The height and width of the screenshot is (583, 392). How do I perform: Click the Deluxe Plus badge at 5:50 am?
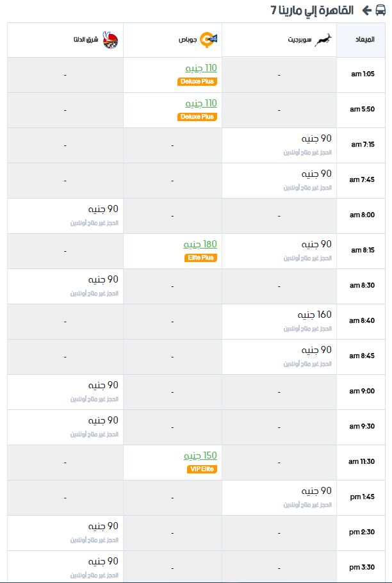point(197,117)
